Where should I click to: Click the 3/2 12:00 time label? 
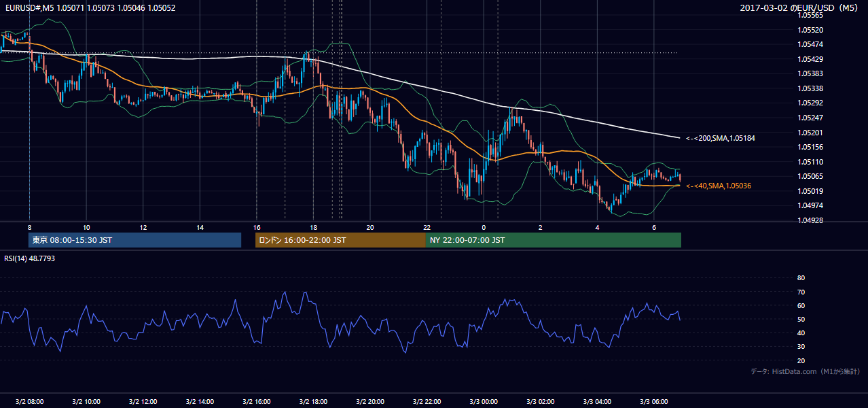pos(143,401)
